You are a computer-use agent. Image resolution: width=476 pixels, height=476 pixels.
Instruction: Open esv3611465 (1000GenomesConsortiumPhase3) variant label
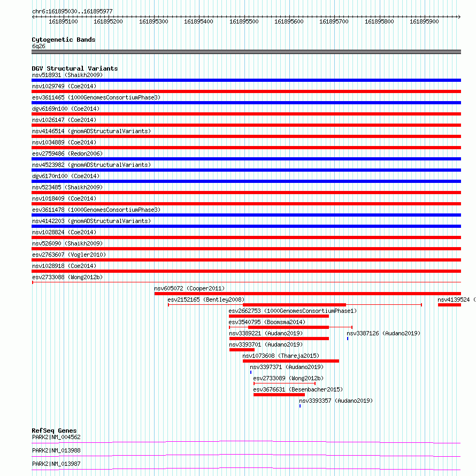pos(96,97)
